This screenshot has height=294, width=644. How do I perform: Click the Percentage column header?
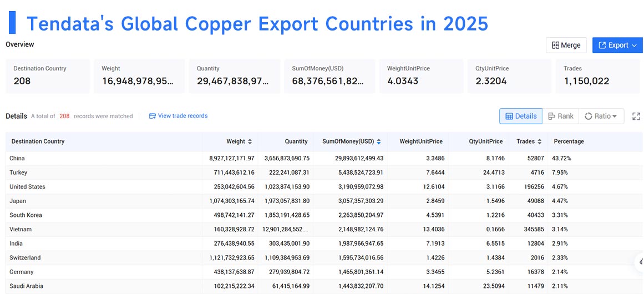point(569,141)
